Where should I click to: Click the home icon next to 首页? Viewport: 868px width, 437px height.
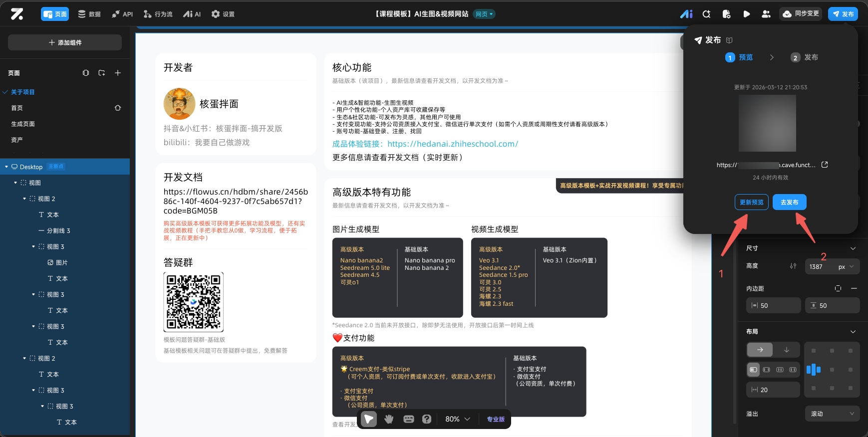118,108
